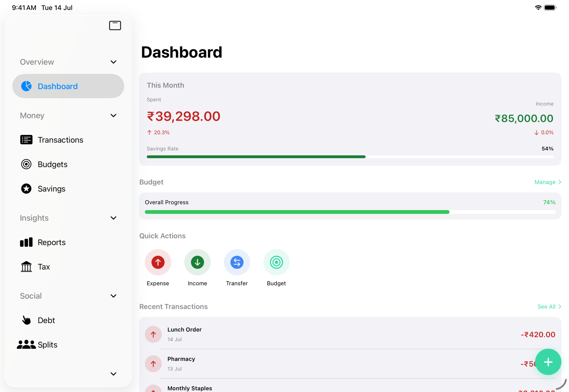Collapse the Money section chevron

click(x=113, y=116)
